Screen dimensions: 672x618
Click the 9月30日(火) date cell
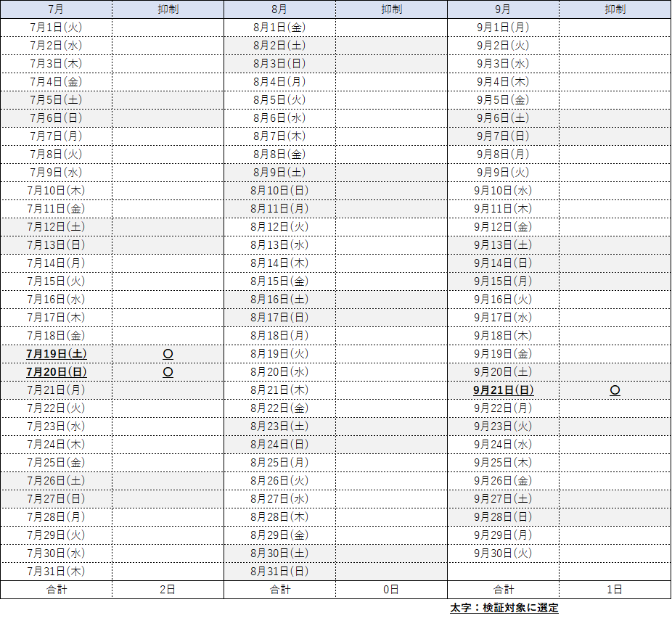503,553
